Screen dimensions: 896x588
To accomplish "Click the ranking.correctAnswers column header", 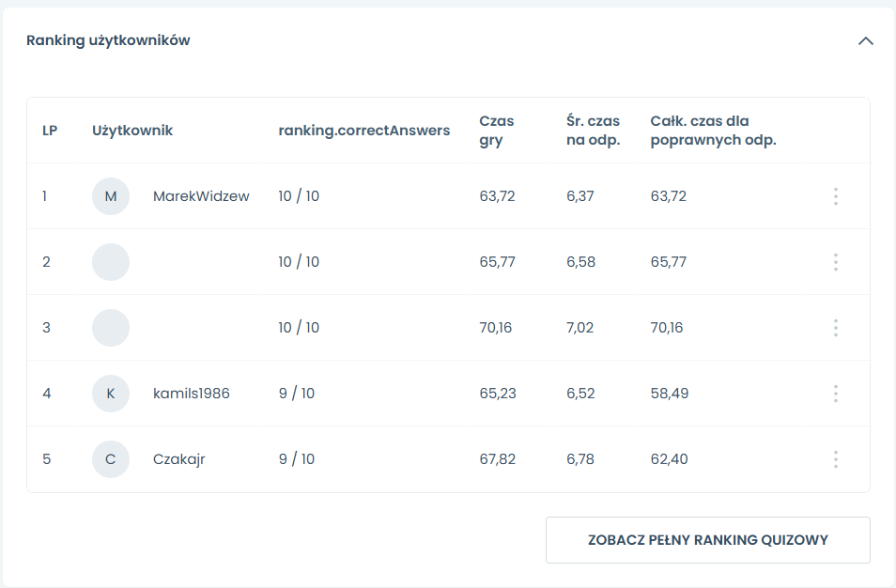I will tap(364, 131).
